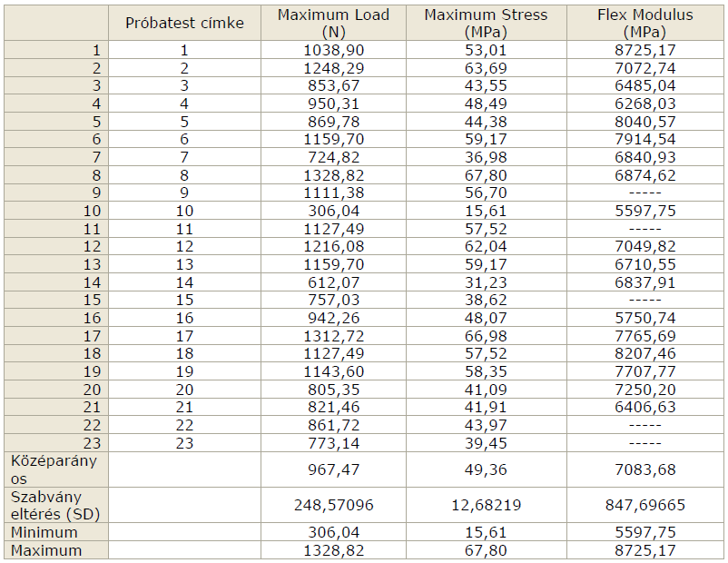Select the 'Maximum Stress (MPa)' column header
The height and width of the screenshot is (563, 728).
click(x=486, y=24)
